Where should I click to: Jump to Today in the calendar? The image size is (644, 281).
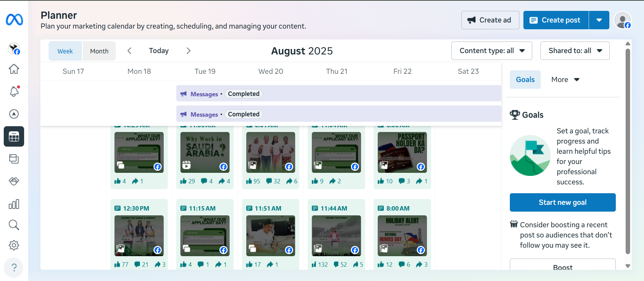[159, 51]
